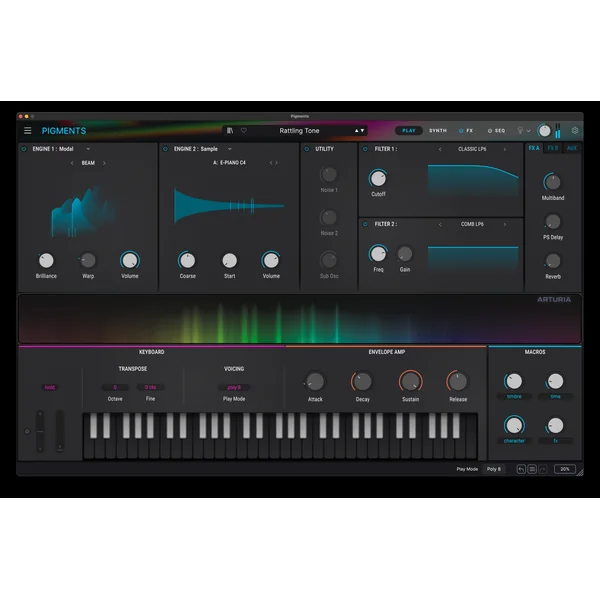Switch to the FX A tab
This screenshot has height=600, width=600.
[534, 148]
